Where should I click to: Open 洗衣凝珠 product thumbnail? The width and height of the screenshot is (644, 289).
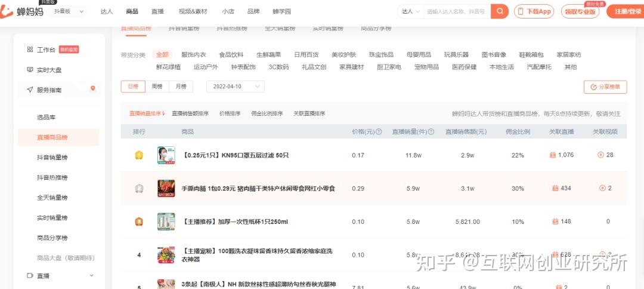point(166,255)
